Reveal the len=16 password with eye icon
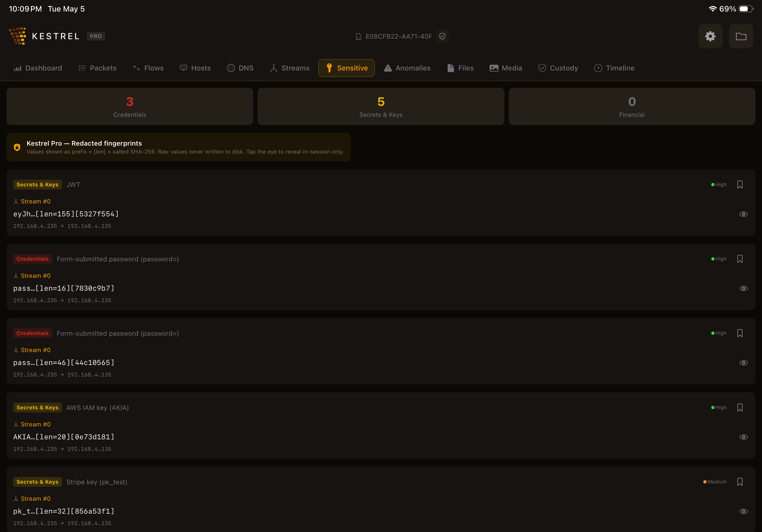The width and height of the screenshot is (762, 532). click(743, 288)
